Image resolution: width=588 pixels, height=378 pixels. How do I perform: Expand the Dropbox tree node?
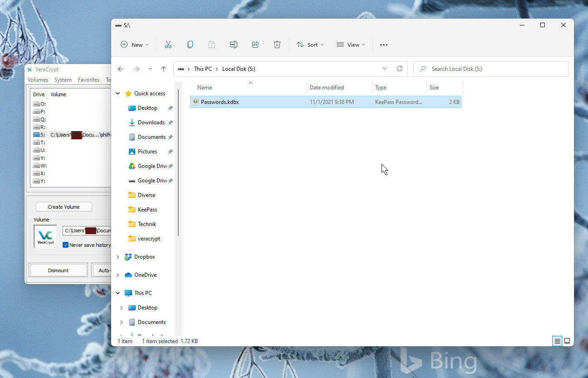pos(118,257)
